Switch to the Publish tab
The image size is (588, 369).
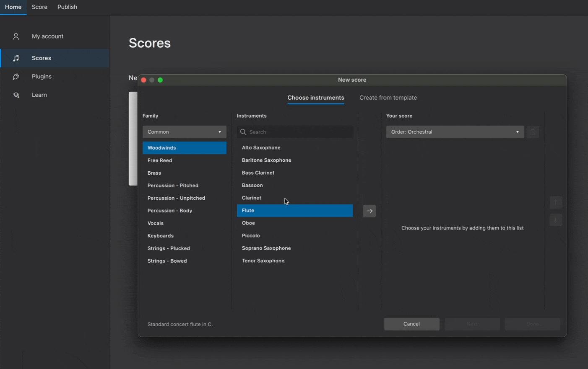coord(67,7)
